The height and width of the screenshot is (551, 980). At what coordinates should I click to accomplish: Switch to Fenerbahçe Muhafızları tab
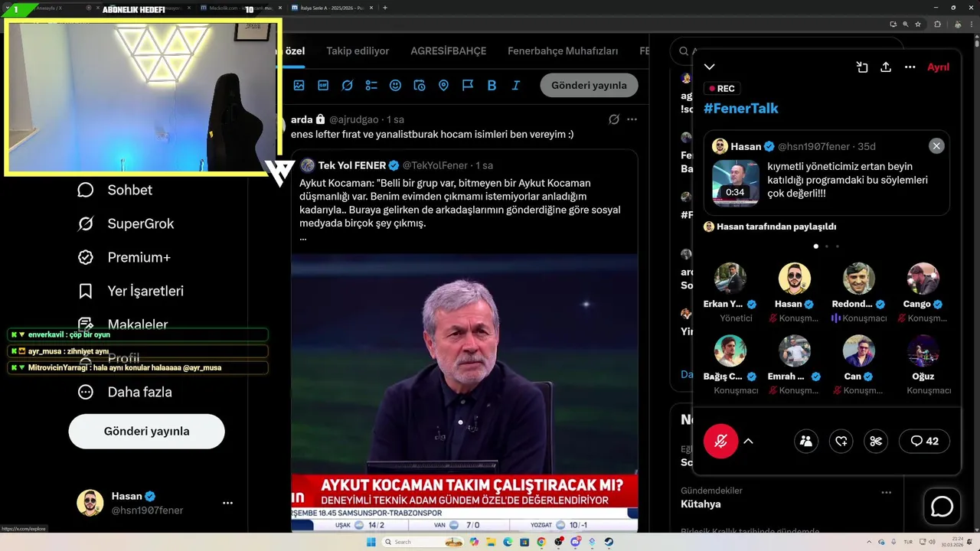(x=563, y=51)
